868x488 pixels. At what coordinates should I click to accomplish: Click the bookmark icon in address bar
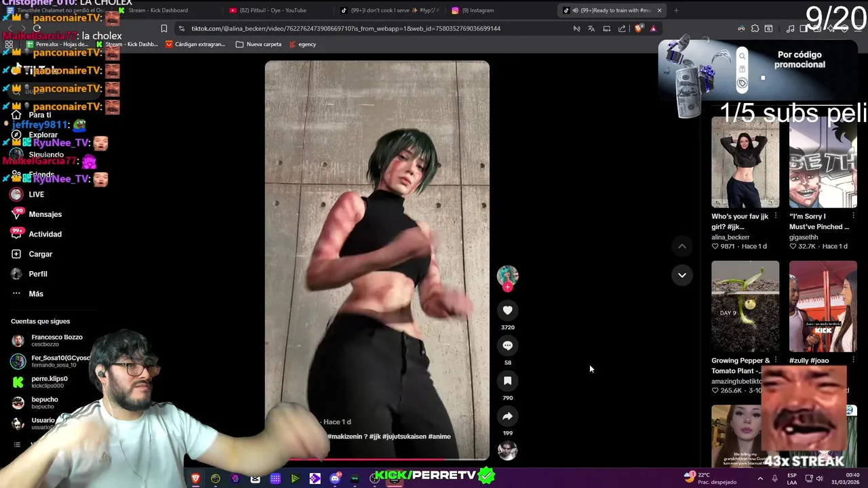(x=163, y=28)
